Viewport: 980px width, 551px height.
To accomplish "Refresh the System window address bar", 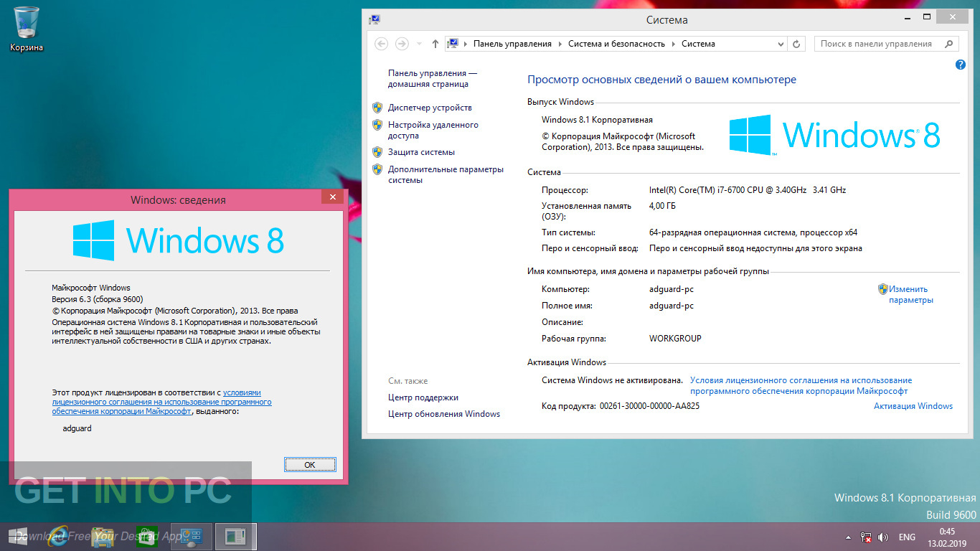I will click(x=796, y=44).
